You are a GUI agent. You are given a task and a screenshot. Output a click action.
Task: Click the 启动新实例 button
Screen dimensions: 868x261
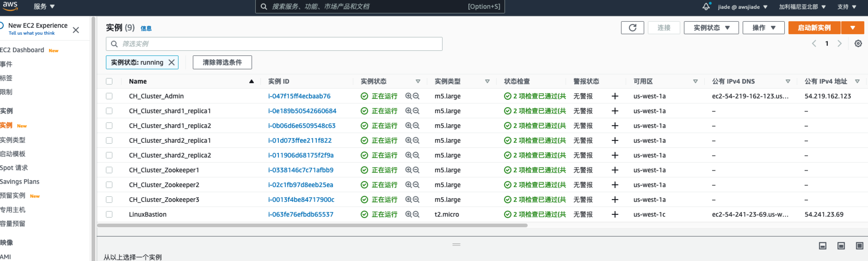tap(814, 28)
